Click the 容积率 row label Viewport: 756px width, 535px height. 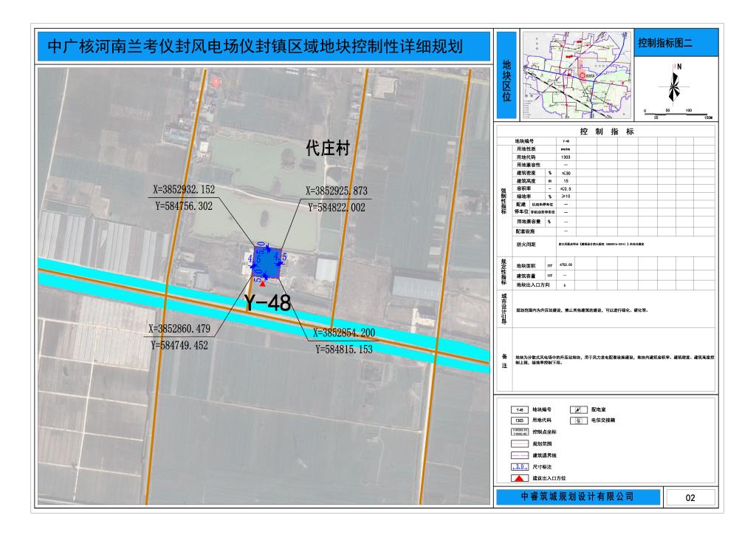click(524, 188)
